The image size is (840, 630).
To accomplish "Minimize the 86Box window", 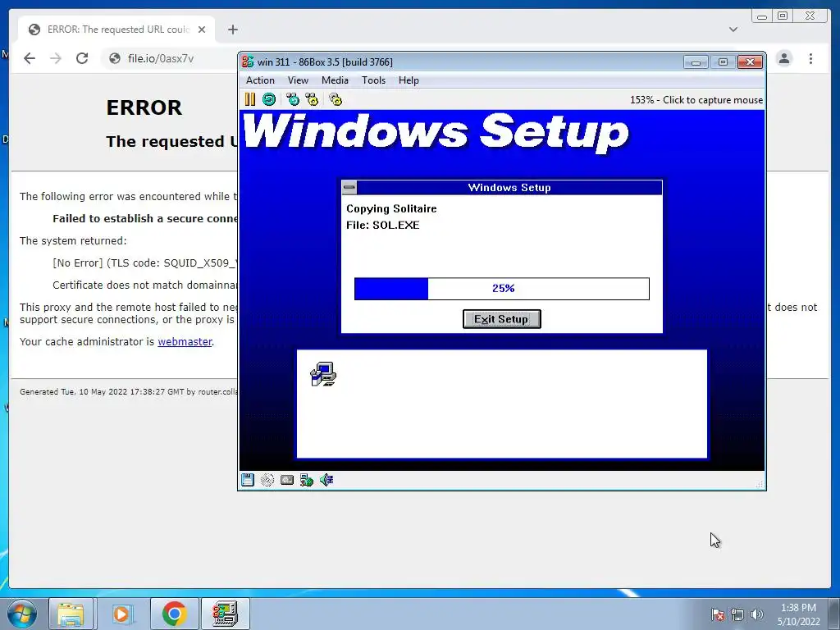I will [696, 62].
